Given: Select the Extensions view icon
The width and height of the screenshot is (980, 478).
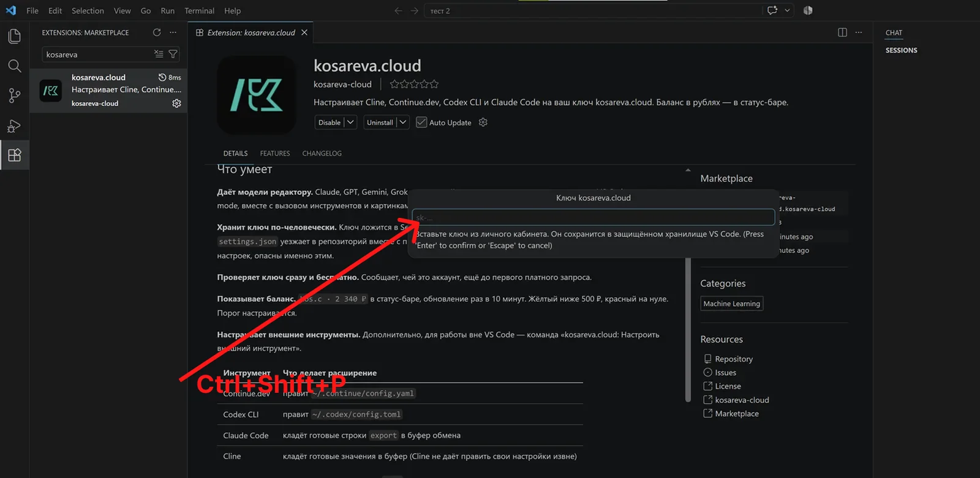Looking at the screenshot, I should 15,155.
